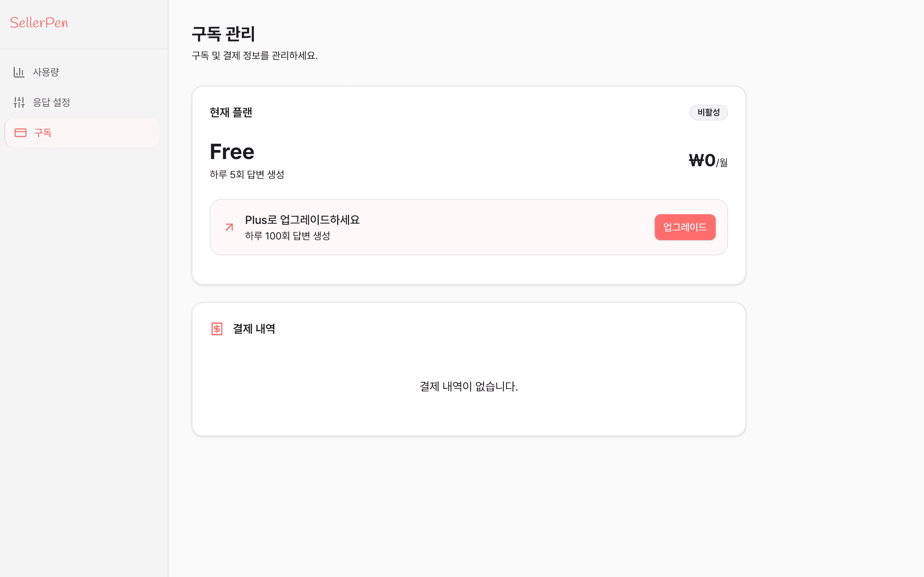Click the Free plan title

click(x=232, y=151)
